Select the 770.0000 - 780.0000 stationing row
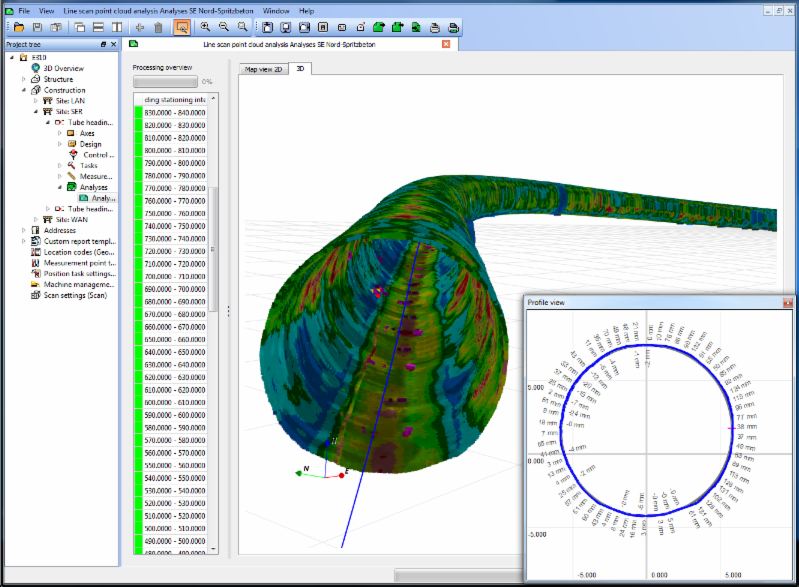 [x=175, y=188]
